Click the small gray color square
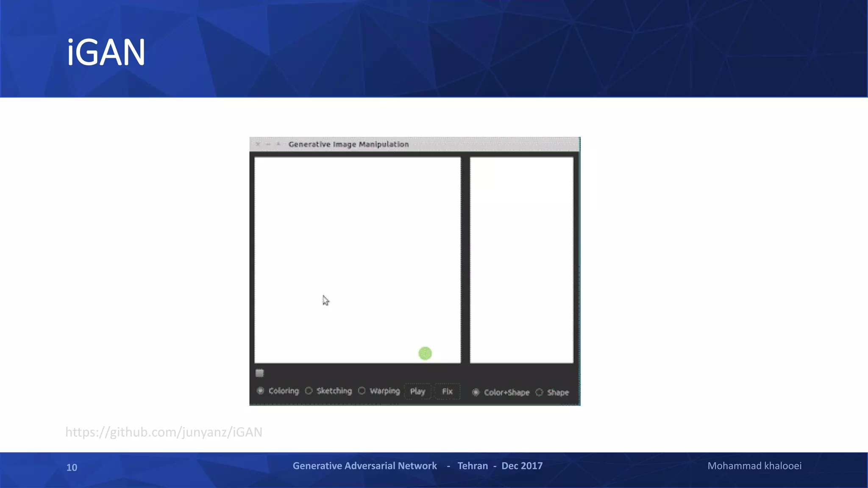 click(260, 373)
